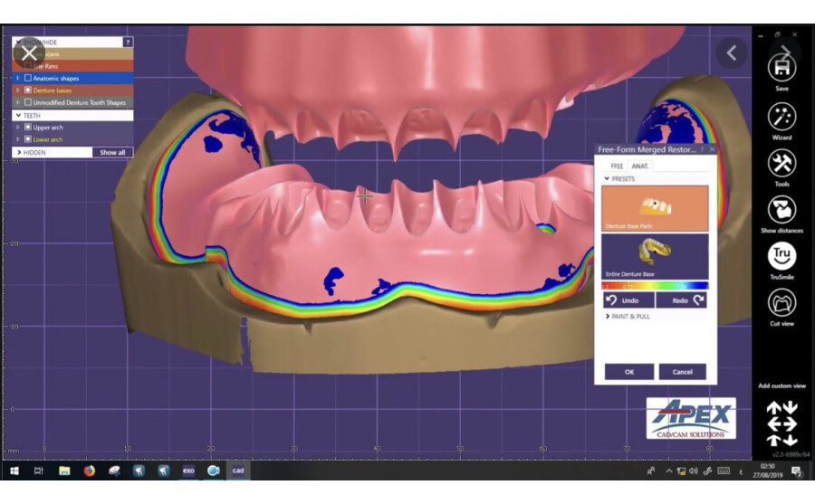Select the Denture Base Parts preset
The image size is (815, 504).
[655, 208]
